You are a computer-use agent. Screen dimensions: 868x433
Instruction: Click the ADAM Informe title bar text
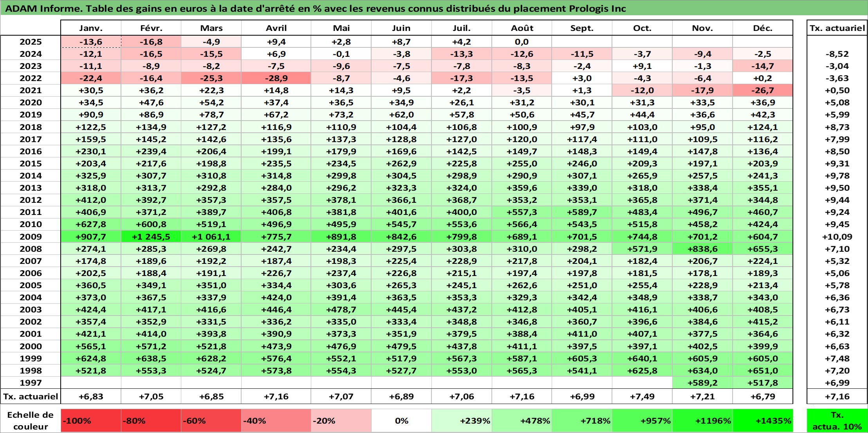[315, 9]
